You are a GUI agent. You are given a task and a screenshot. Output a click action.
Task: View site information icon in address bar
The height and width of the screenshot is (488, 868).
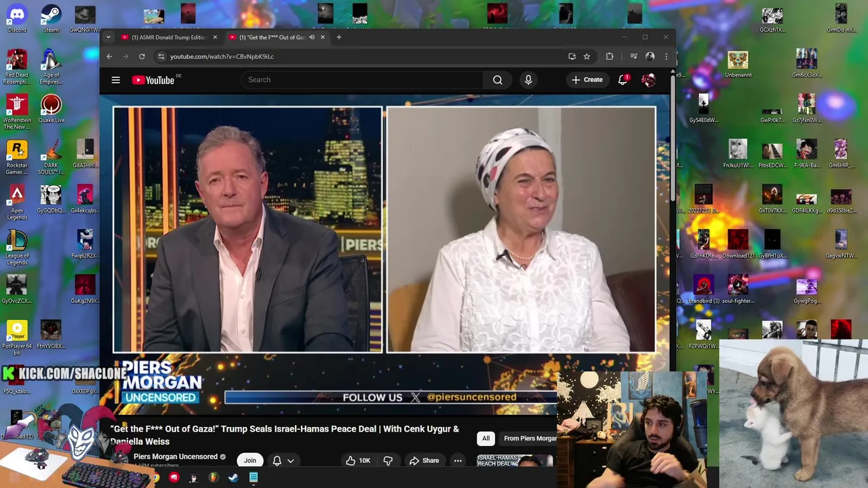click(161, 56)
